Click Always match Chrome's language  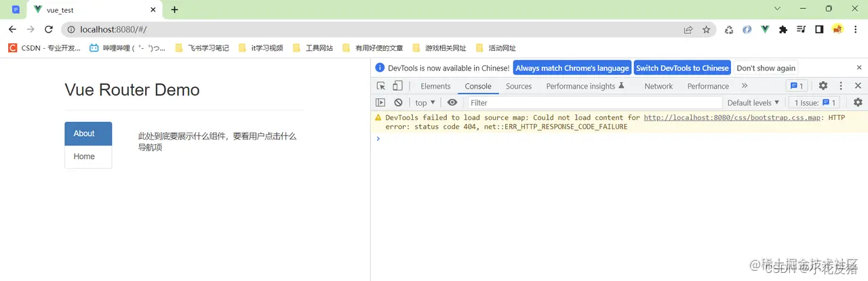572,68
